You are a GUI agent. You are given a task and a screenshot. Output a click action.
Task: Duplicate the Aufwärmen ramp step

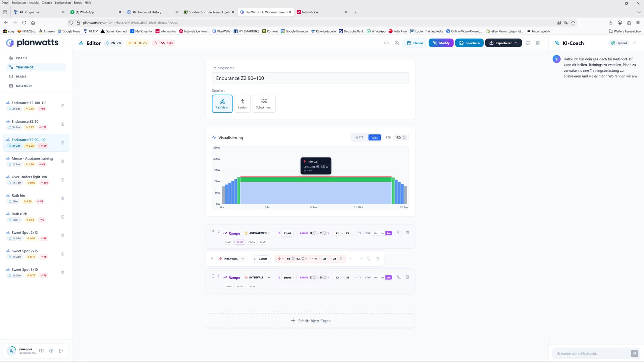point(399,233)
